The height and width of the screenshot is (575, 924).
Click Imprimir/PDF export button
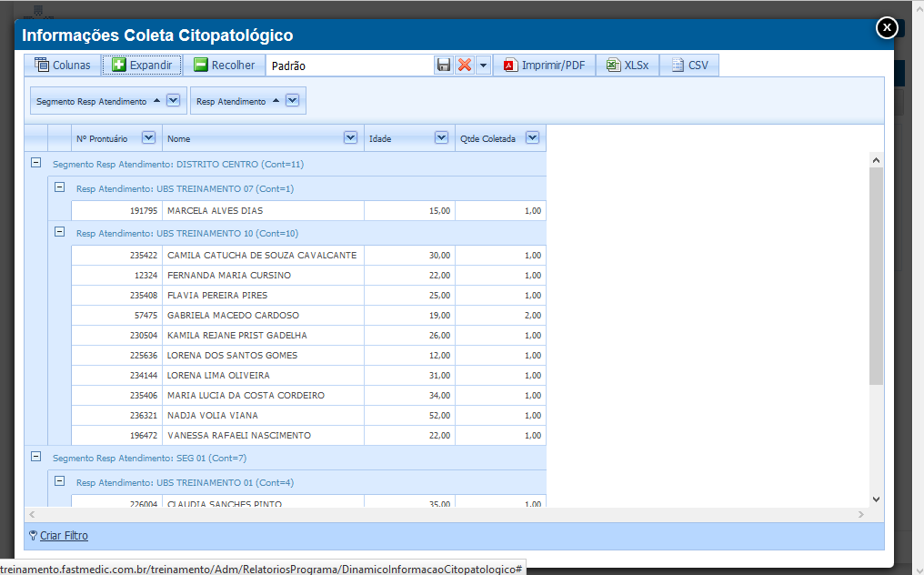point(545,65)
